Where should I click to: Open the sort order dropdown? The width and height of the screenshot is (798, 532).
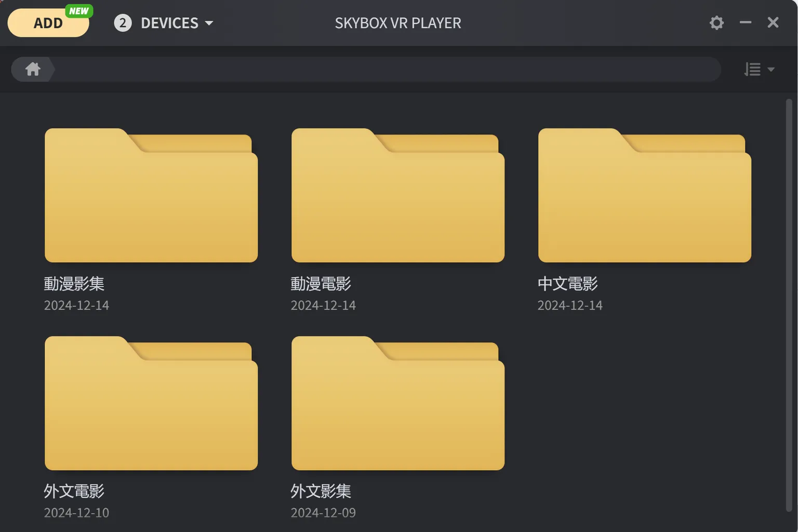tap(759, 69)
